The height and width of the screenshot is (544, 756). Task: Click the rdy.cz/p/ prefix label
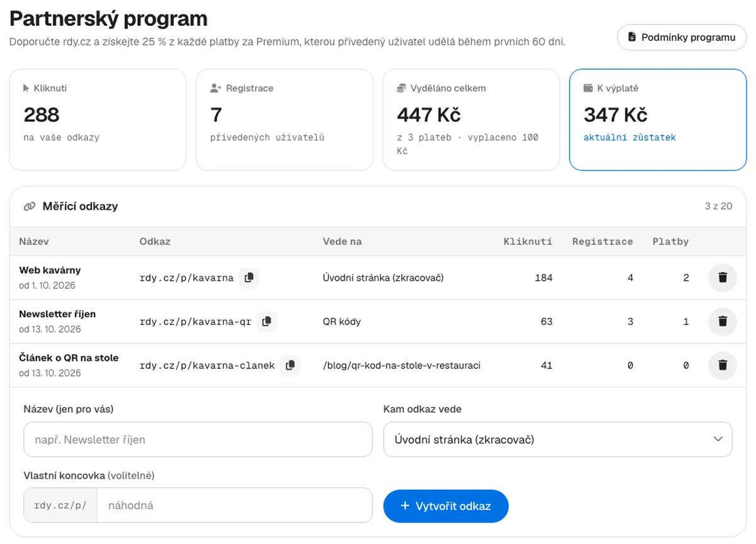coord(60,505)
